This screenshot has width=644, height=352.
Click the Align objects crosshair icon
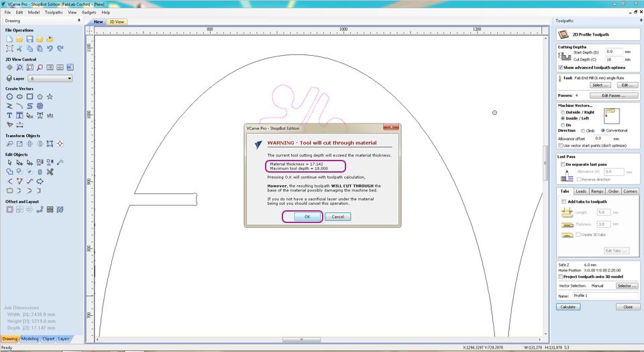(x=60, y=144)
